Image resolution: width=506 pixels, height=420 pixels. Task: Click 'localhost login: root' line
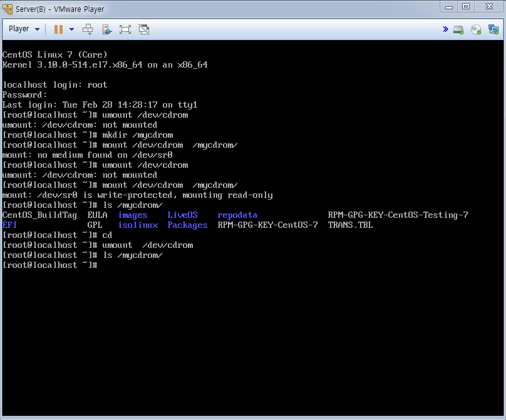click(x=55, y=85)
